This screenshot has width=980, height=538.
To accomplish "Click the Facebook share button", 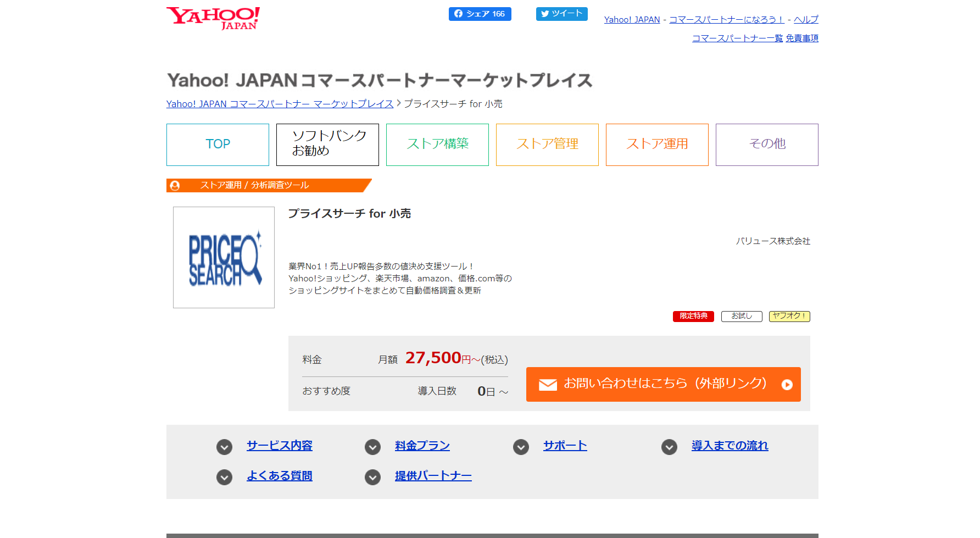I will coord(480,14).
